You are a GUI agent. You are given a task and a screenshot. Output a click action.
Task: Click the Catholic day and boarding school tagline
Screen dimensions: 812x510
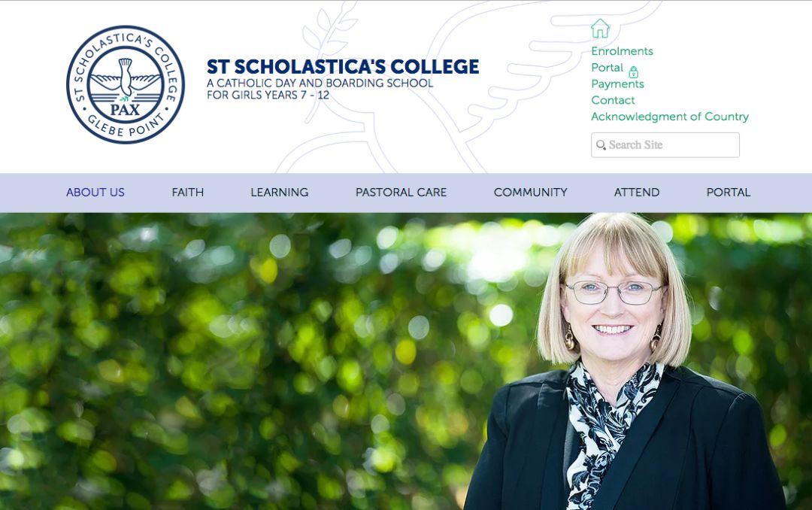pos(320,89)
